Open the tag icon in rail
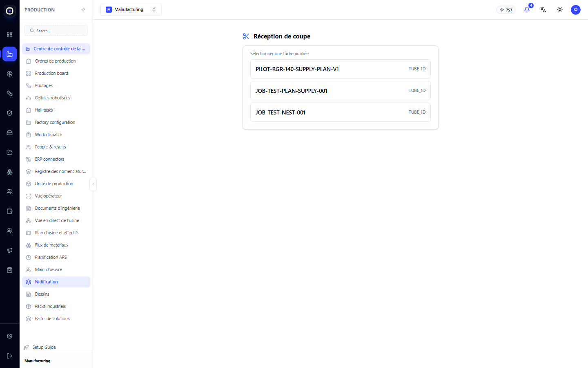This screenshot has height=368, width=588. (10, 93)
